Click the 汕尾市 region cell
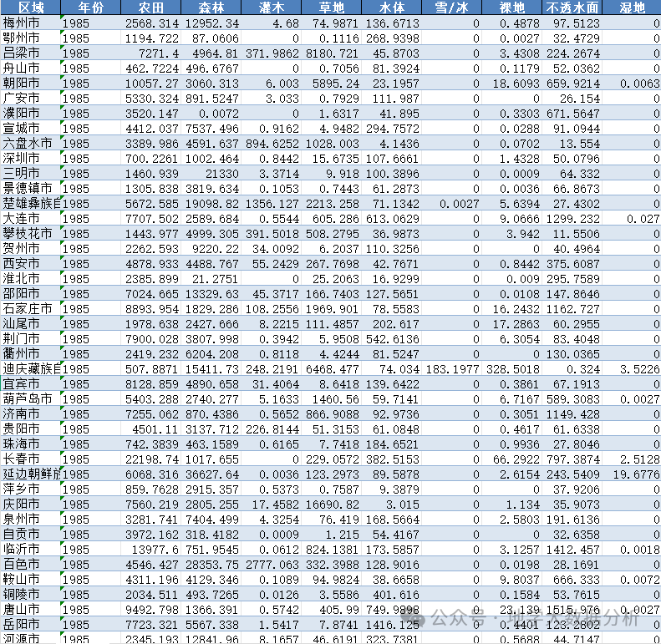Screen dimensions: 661x644 coord(31,324)
